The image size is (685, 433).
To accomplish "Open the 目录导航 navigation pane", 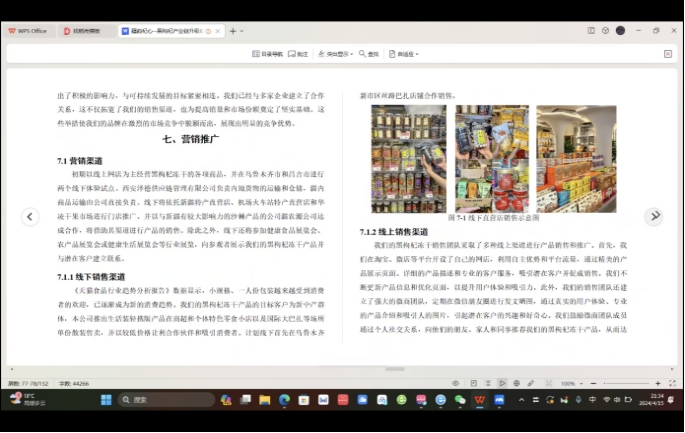I will pyautogui.click(x=267, y=54).
